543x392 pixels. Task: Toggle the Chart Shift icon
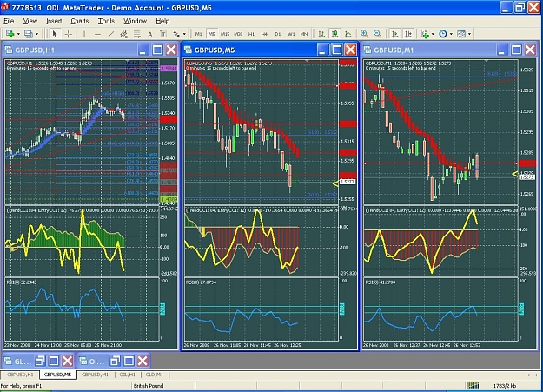[x=408, y=34]
